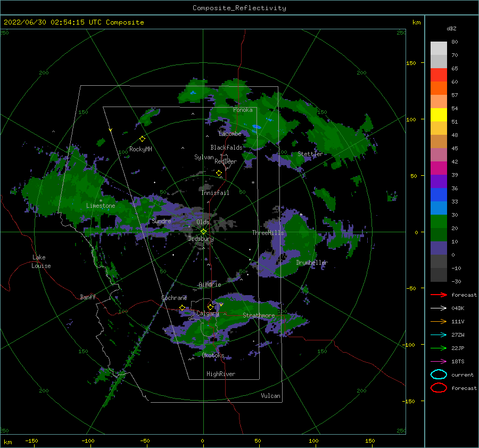
Task: Click the yellow radar site marker at Olds
Action: tap(203, 232)
